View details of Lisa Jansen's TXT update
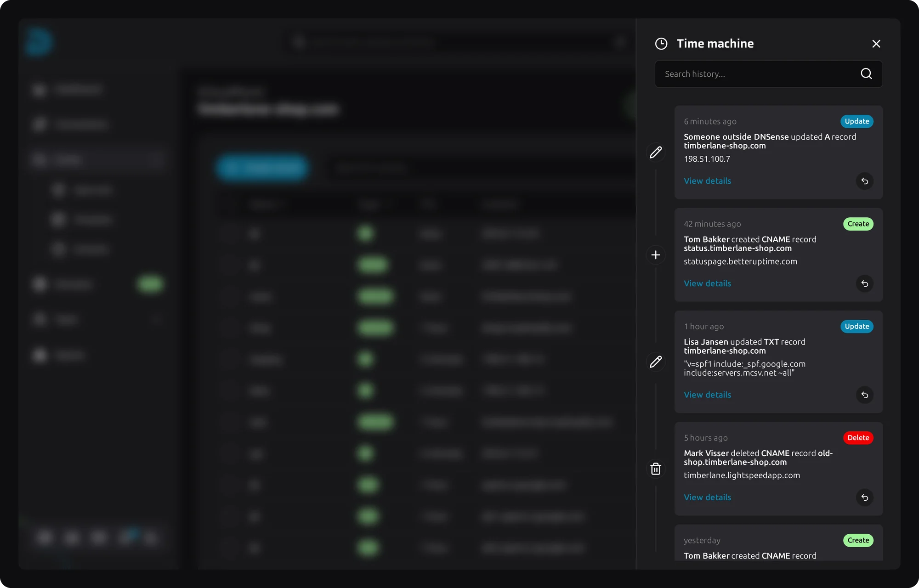Image resolution: width=919 pixels, height=588 pixels. 707,395
